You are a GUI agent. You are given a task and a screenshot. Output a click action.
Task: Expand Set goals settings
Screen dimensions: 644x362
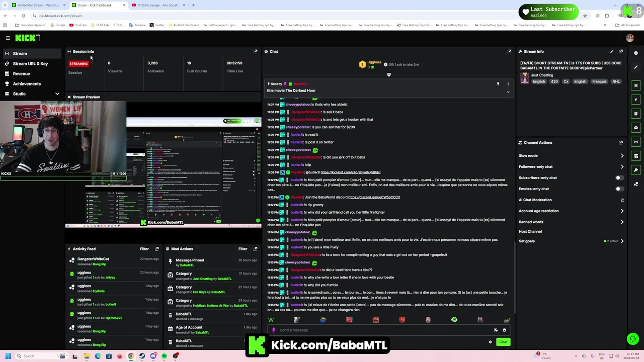point(622,241)
